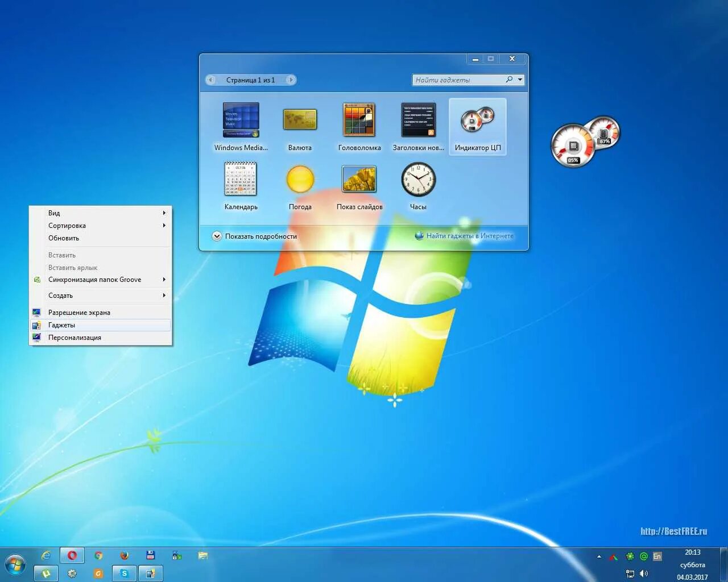
Task: Click the search magnifier in gadget gallery
Action: (x=509, y=80)
